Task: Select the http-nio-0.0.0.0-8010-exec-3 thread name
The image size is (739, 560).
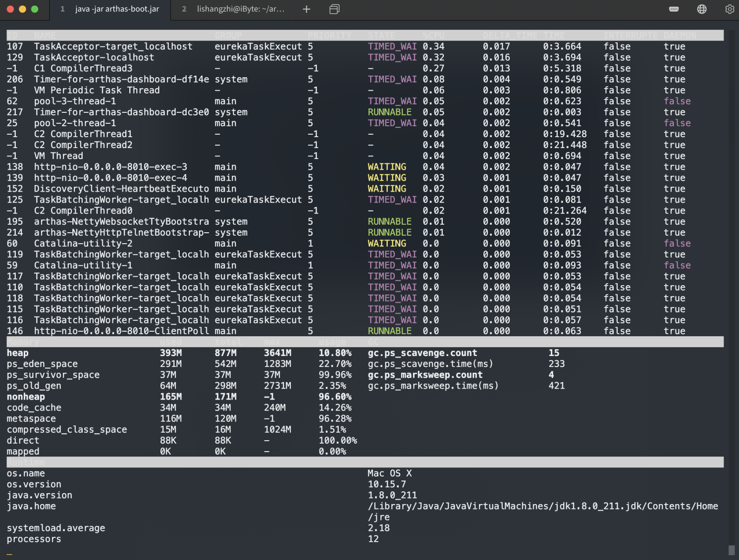Action: click(x=110, y=167)
